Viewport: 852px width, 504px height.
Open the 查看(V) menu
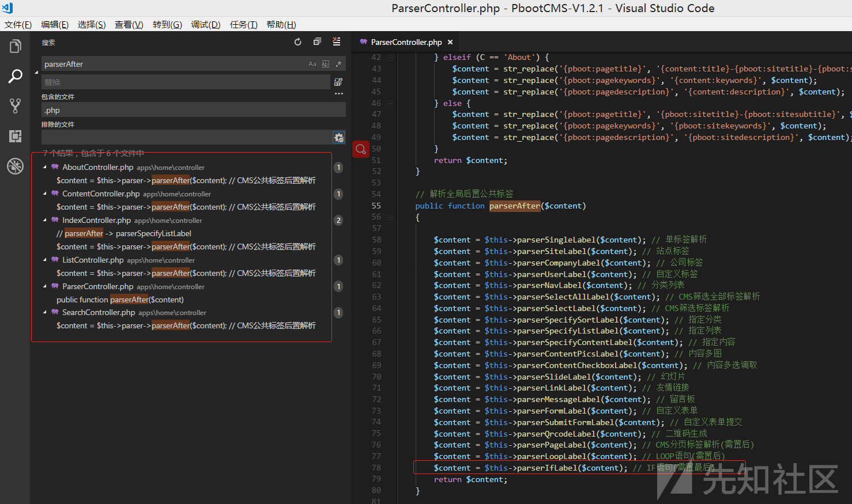(129, 25)
